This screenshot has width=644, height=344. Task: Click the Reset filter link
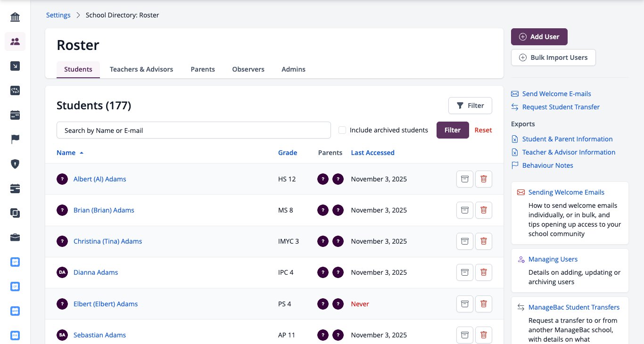(x=483, y=130)
